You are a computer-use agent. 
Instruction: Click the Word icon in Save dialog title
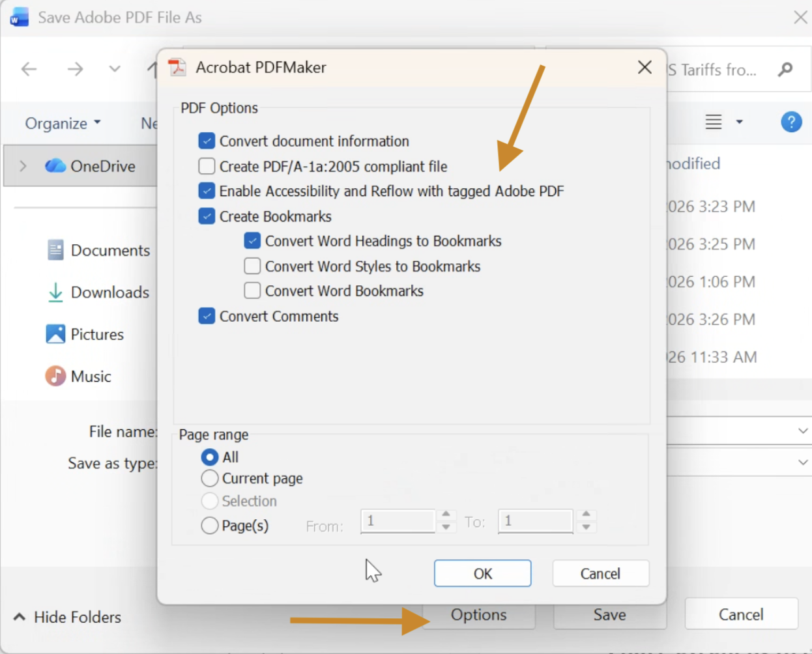click(20, 17)
